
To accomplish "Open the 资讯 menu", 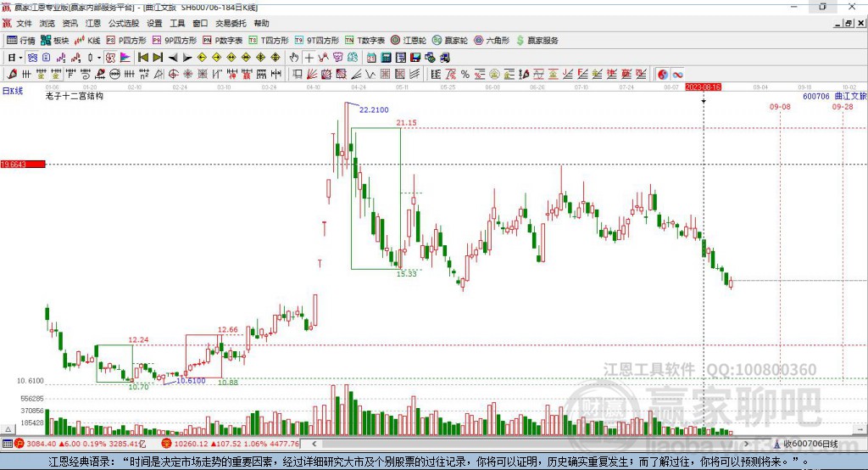I will (x=70, y=23).
